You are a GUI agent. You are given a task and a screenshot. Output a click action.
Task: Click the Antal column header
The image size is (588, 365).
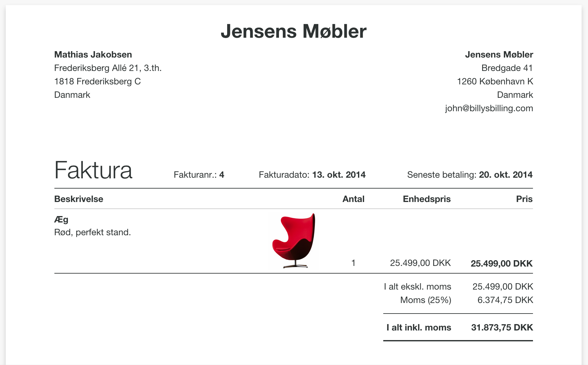tap(353, 199)
